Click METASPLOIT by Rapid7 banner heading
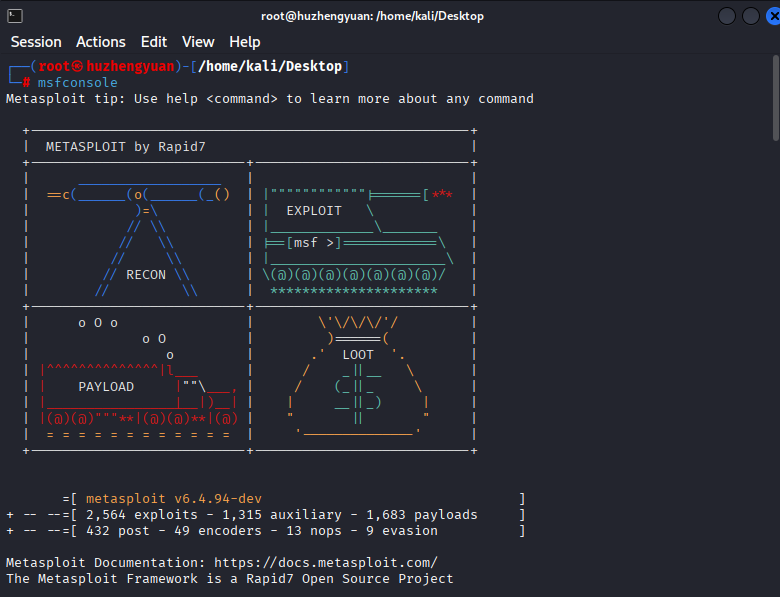This screenshot has width=780, height=597. [125, 147]
